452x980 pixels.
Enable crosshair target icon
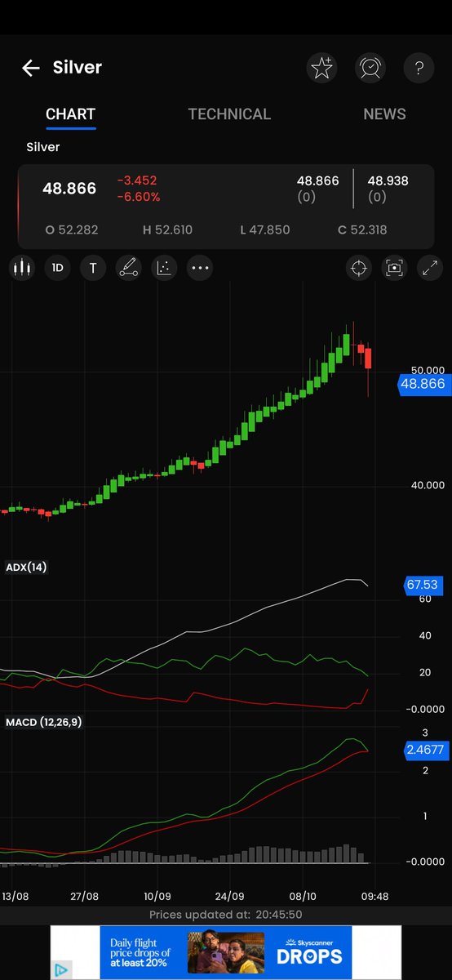pyautogui.click(x=358, y=268)
